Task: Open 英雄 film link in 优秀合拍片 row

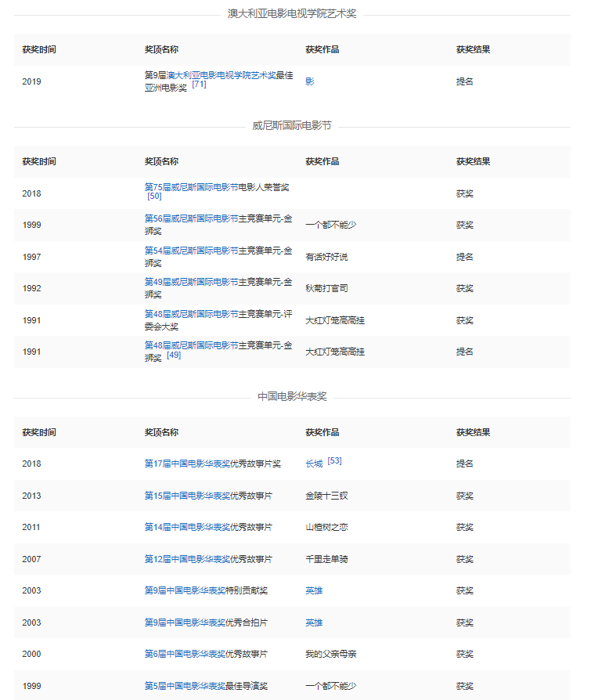Action: click(x=314, y=622)
